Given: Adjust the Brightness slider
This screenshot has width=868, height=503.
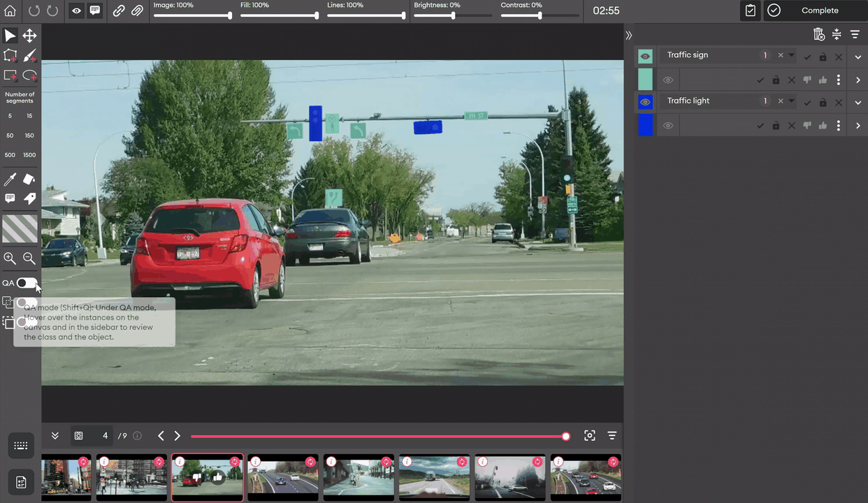Looking at the screenshot, I should [453, 15].
